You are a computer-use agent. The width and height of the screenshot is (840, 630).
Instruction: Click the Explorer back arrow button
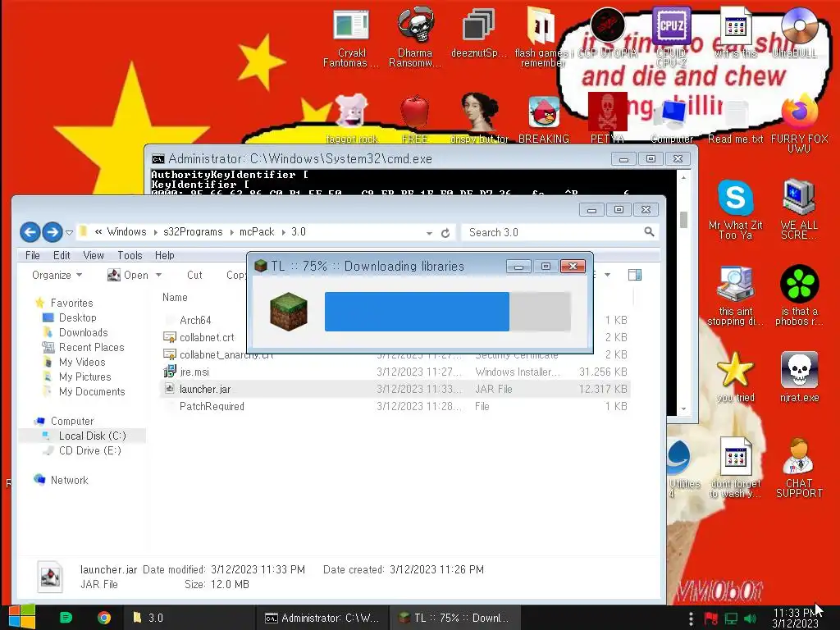coord(30,232)
